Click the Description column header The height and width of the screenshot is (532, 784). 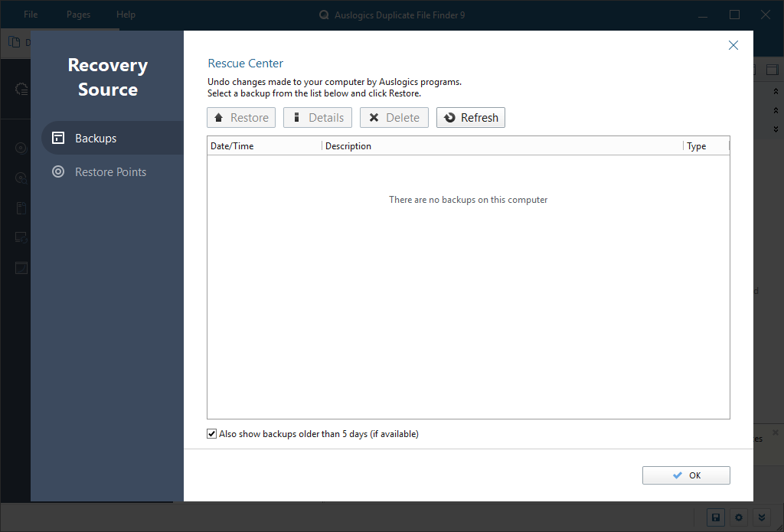pos(502,146)
